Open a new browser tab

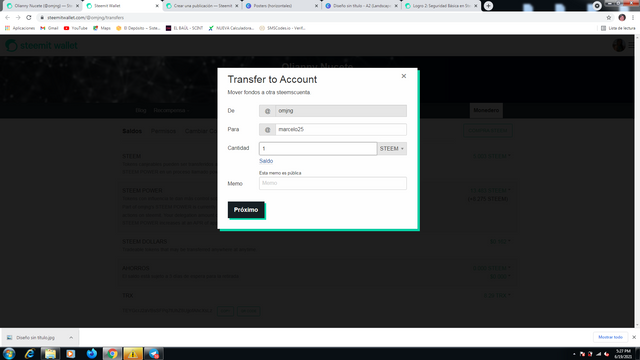tap(488, 6)
